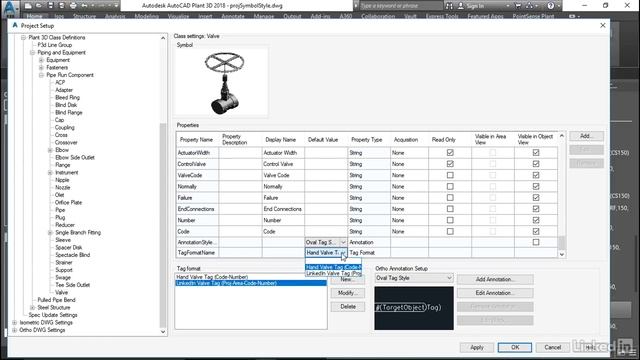Viewport: 640px width, 360px height.
Task: Collapse Piping and Equipment node
Action: (x=32, y=53)
